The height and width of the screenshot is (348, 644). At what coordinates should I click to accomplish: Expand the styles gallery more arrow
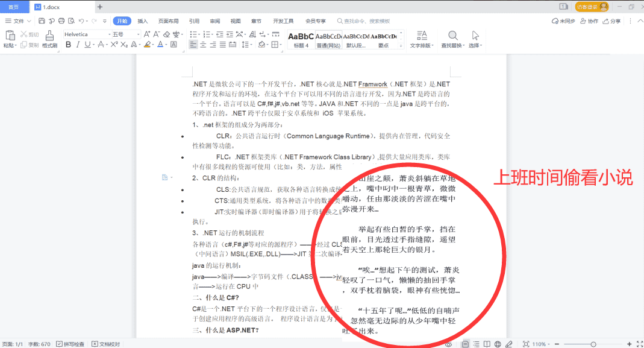[x=401, y=46]
